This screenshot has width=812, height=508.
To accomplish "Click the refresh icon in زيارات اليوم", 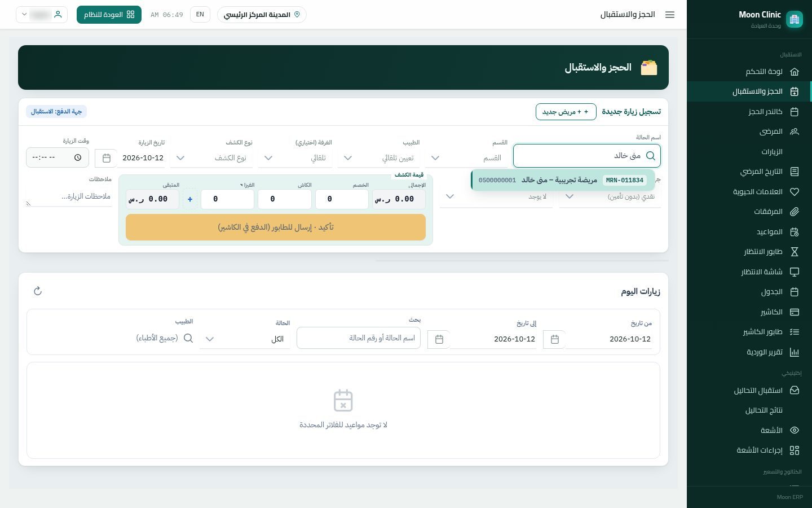I will click(x=38, y=291).
